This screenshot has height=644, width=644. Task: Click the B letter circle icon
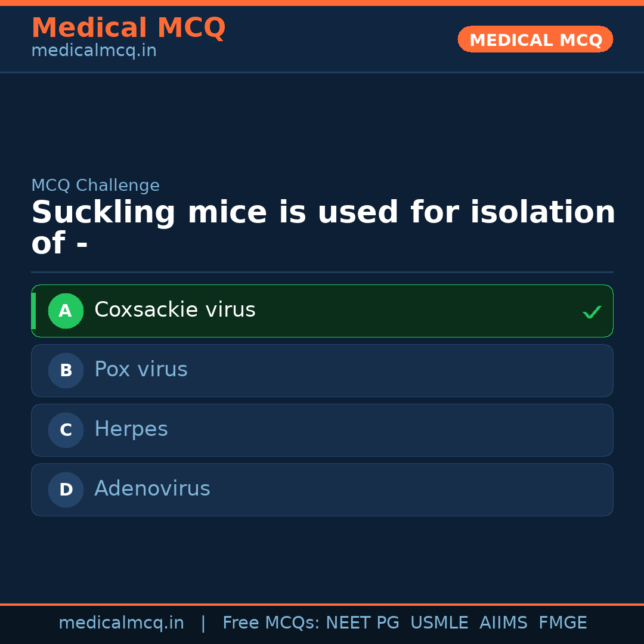66,370
